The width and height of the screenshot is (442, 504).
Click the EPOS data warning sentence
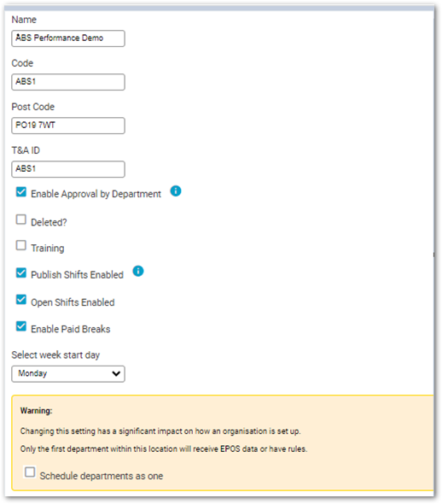pyautogui.click(x=164, y=448)
